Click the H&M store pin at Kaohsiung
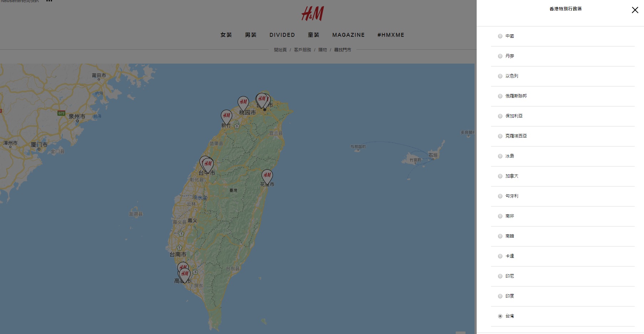Image resolution: width=644 pixels, height=334 pixels. (x=184, y=274)
